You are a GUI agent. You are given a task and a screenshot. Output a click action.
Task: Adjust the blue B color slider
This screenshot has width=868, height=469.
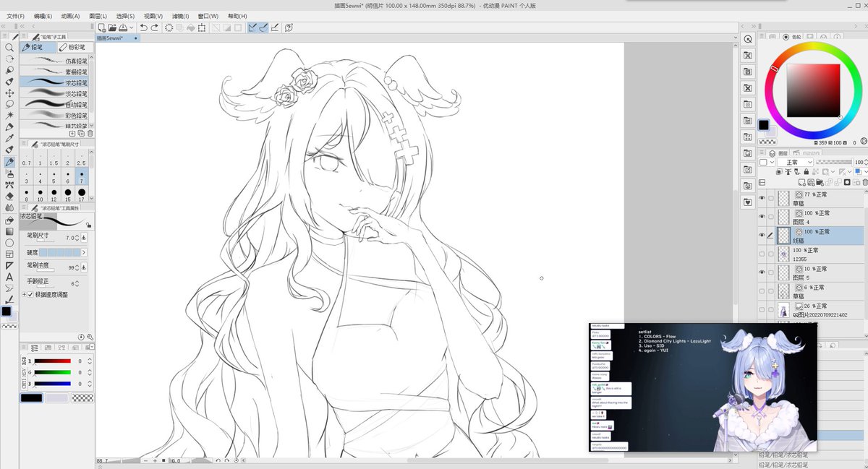click(53, 382)
